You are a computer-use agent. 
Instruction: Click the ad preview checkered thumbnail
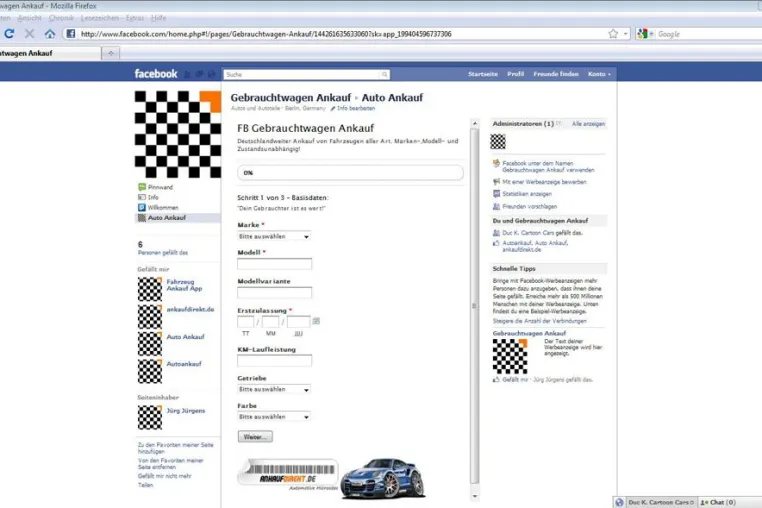click(510, 356)
